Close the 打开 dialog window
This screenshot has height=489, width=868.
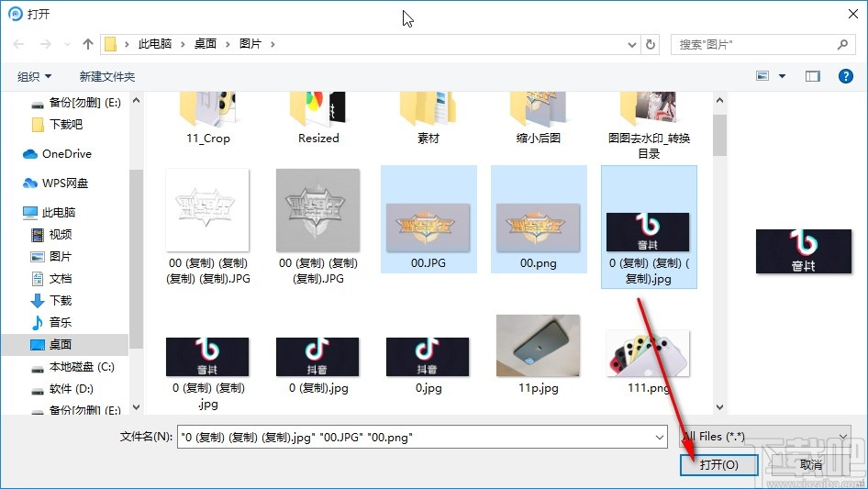tap(853, 14)
